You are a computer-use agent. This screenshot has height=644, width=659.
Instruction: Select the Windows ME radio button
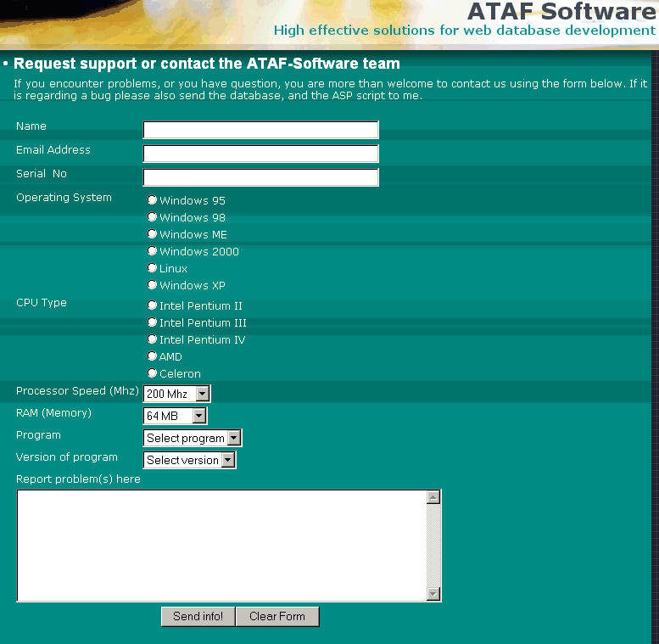[x=152, y=233]
